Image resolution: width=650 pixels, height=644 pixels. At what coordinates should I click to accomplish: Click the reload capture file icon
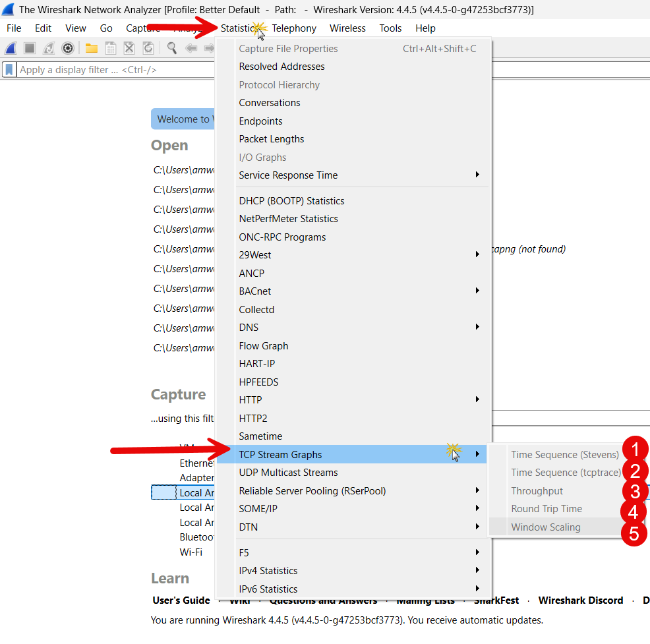pyautogui.click(x=148, y=48)
